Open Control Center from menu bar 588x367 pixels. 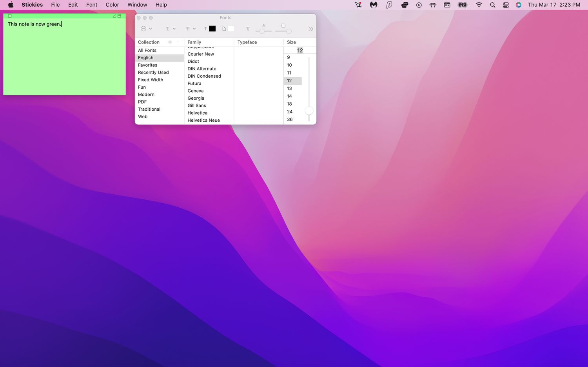[x=506, y=5]
